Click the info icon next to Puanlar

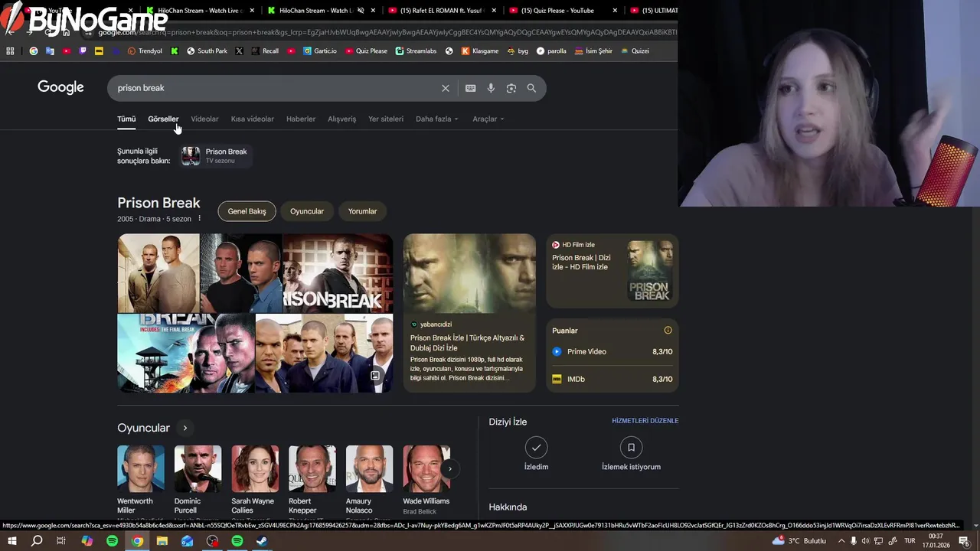[668, 331]
